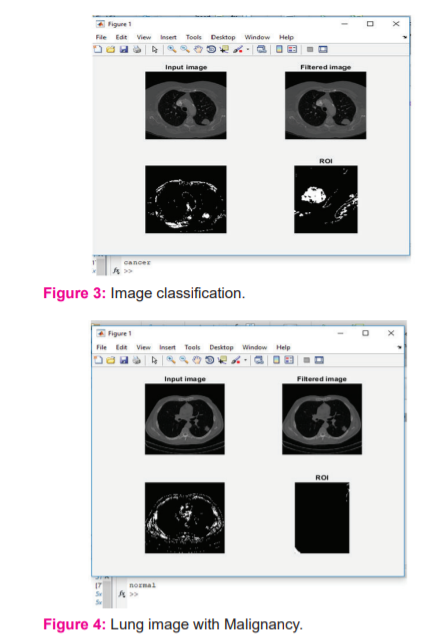Click the Link Plot icon in the Figure 4 window

pyautogui.click(x=259, y=360)
